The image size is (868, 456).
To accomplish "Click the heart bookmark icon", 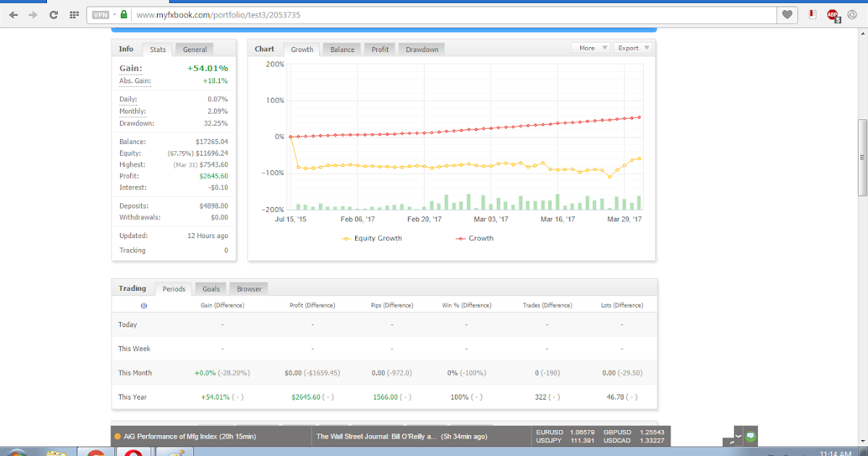I will click(x=787, y=14).
